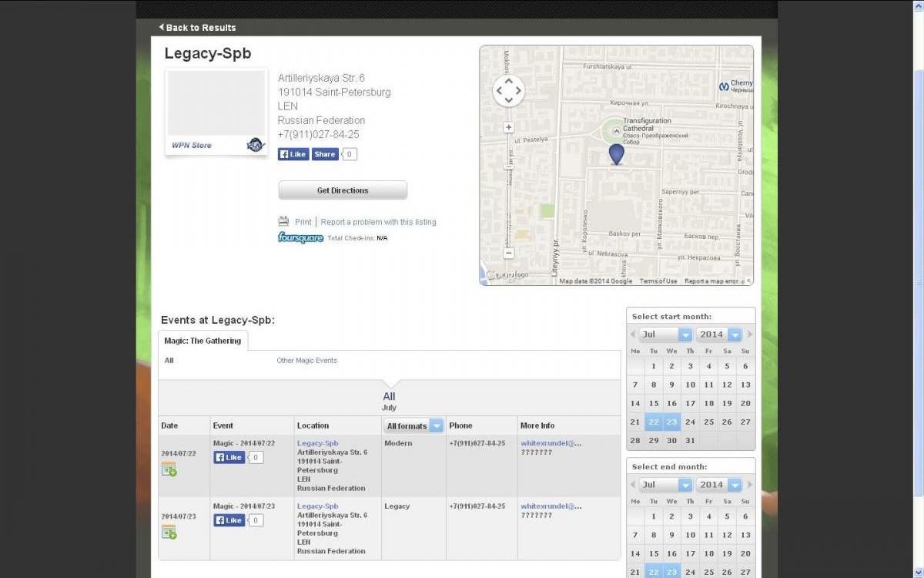The width and height of the screenshot is (924, 578).
Task: Click the Foursquare logo
Action: [x=300, y=238]
